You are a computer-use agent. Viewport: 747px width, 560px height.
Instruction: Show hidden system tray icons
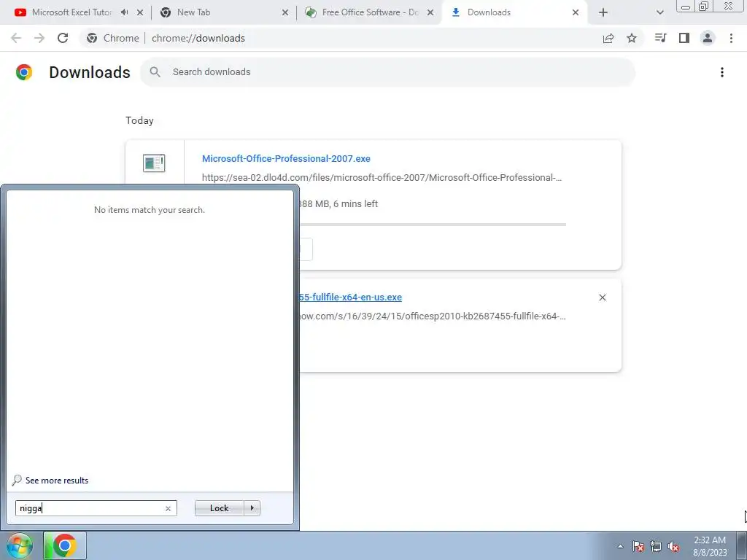[620, 547]
